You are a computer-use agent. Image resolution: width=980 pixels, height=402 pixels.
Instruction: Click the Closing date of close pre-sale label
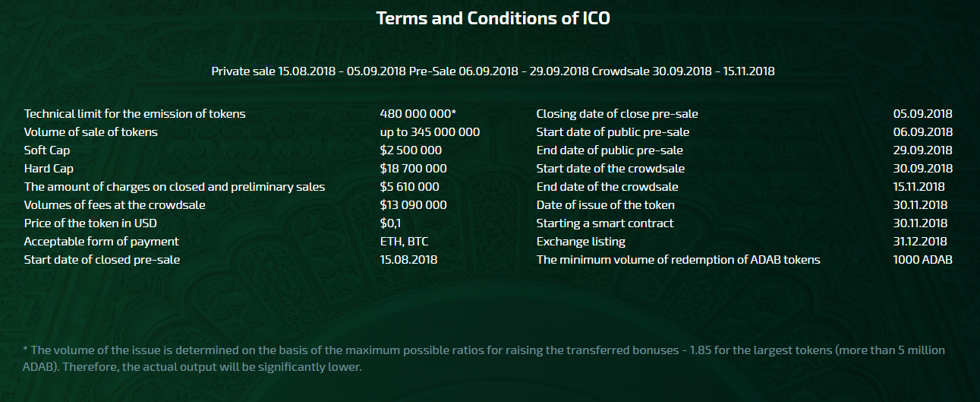pyautogui.click(x=617, y=114)
